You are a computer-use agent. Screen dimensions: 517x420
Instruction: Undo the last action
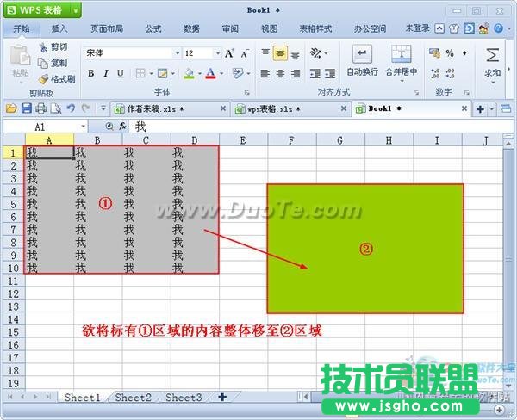point(71,108)
